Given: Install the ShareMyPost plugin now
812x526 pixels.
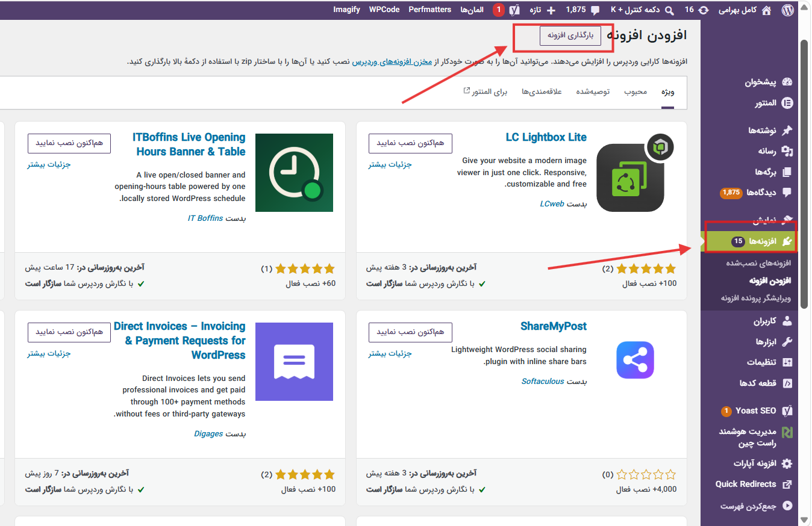Looking at the screenshot, I should [410, 332].
